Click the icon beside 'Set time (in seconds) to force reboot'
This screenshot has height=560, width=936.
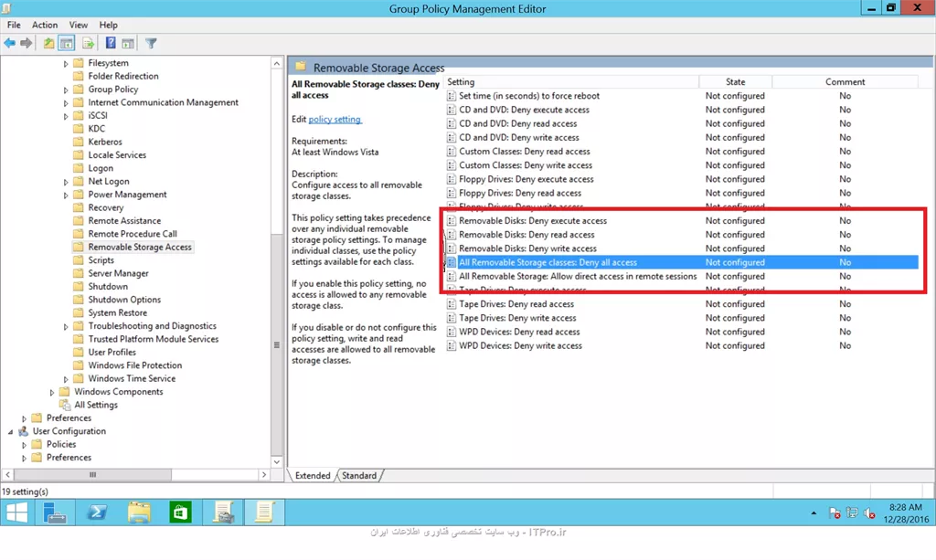coord(452,95)
